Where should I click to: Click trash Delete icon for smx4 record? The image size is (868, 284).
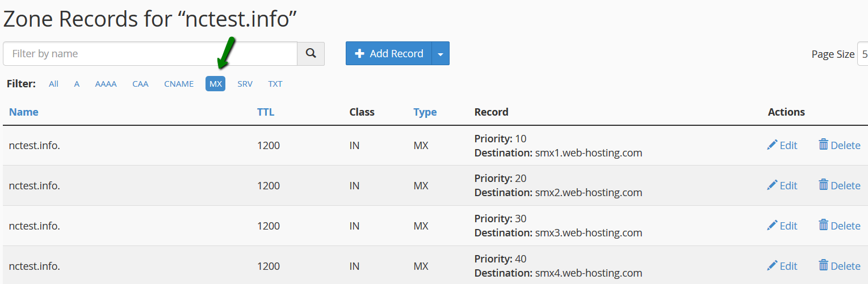click(x=823, y=265)
